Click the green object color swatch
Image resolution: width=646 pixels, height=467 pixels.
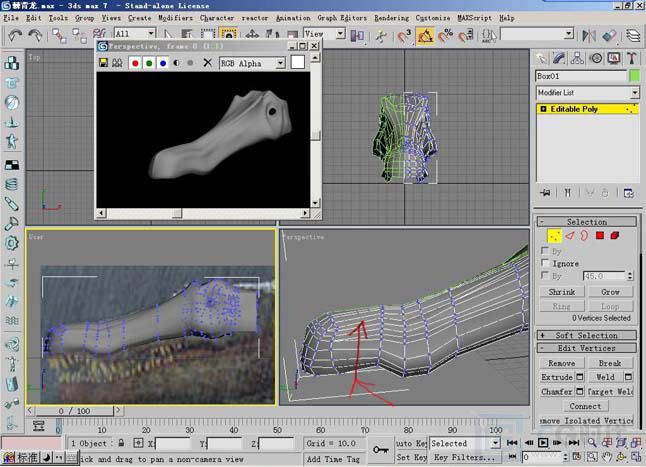pos(635,76)
